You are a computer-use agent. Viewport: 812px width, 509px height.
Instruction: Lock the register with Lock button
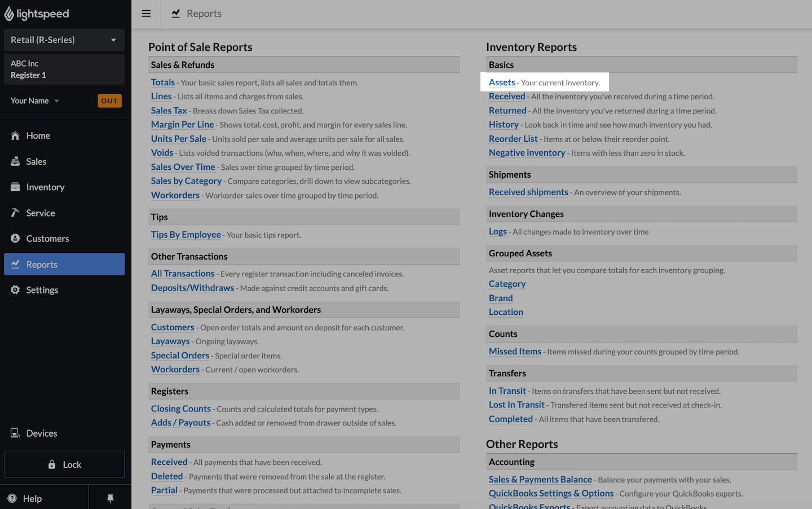click(x=64, y=464)
